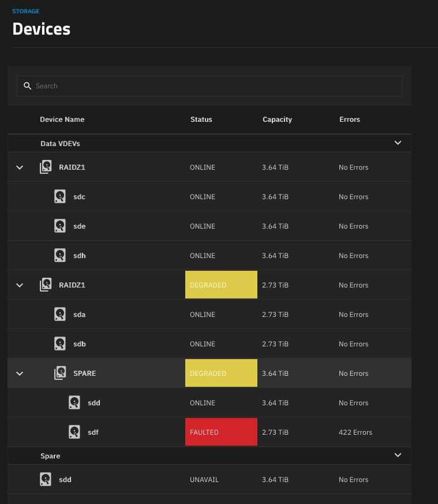The width and height of the screenshot is (438, 504).
Task: Collapse the Data VDEVs section chevron
Action: (x=398, y=143)
